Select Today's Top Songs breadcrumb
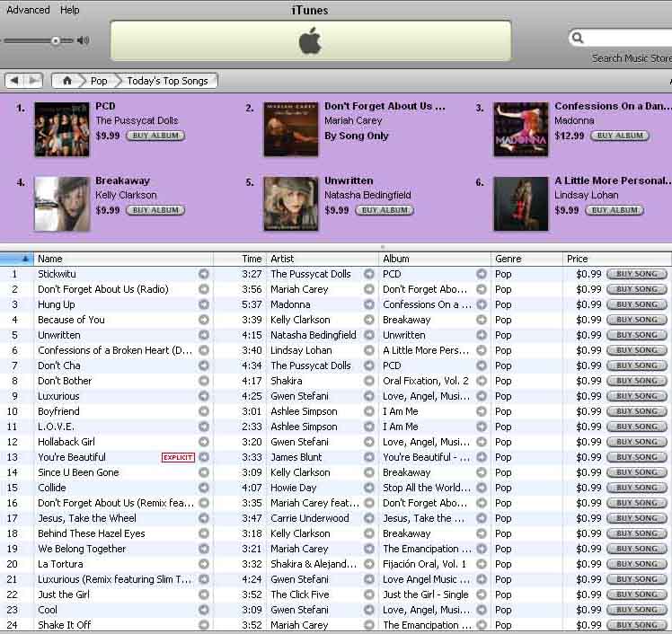Screen dimensions: 672x634 coord(167,81)
